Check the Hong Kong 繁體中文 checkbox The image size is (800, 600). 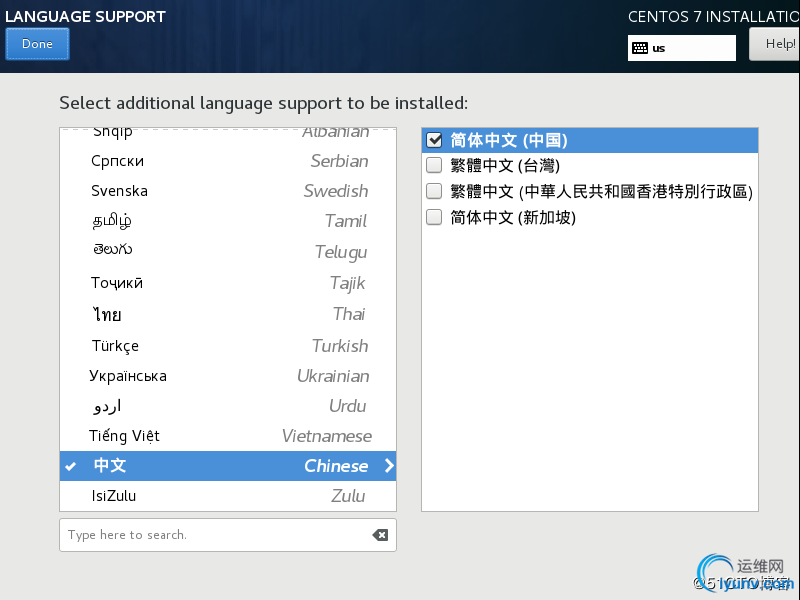(x=434, y=191)
